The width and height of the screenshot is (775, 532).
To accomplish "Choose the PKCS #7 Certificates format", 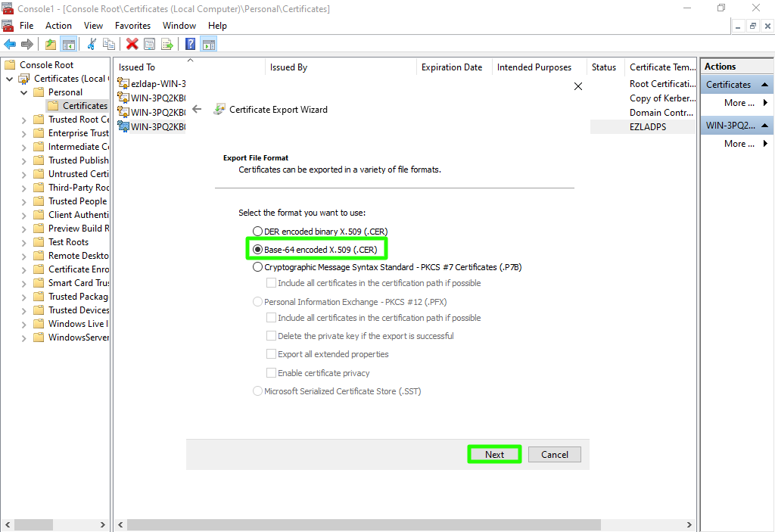I will point(258,267).
